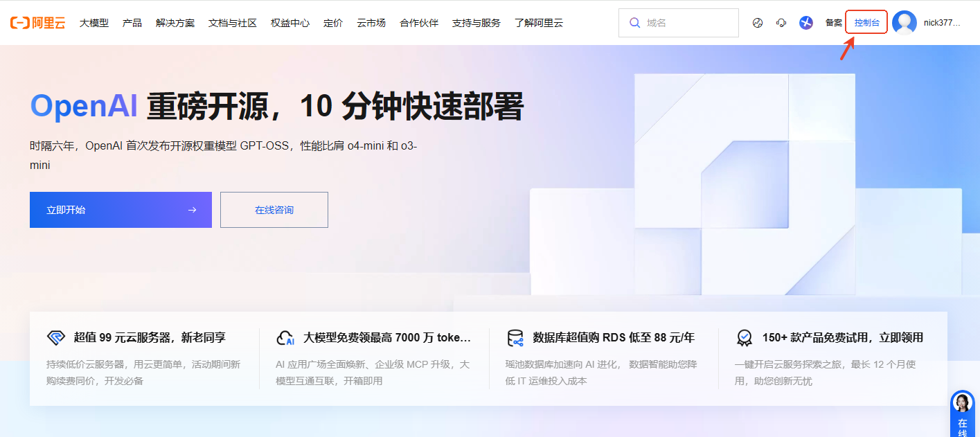Open the 支持与服务 menu
Screen dimensions: 980x437
coord(476,23)
